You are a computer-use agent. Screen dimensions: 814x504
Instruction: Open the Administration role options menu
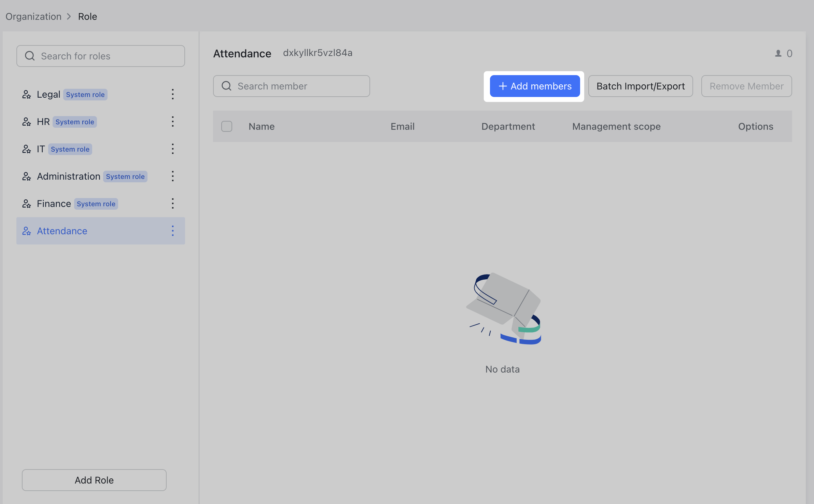(x=173, y=176)
